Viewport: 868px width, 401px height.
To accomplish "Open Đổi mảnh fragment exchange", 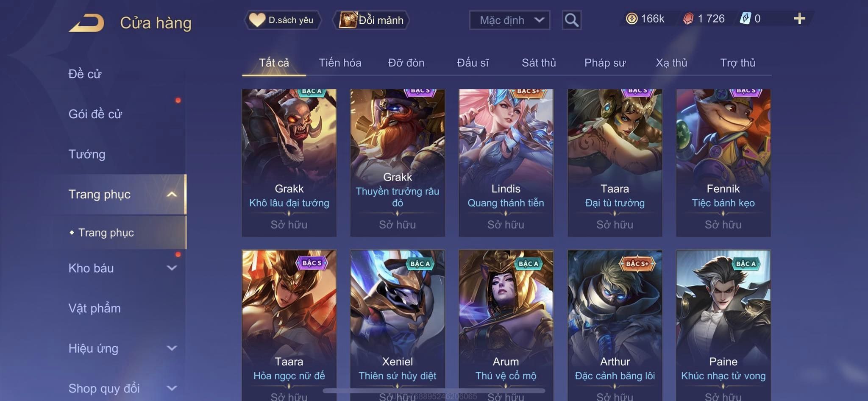I will (x=372, y=20).
